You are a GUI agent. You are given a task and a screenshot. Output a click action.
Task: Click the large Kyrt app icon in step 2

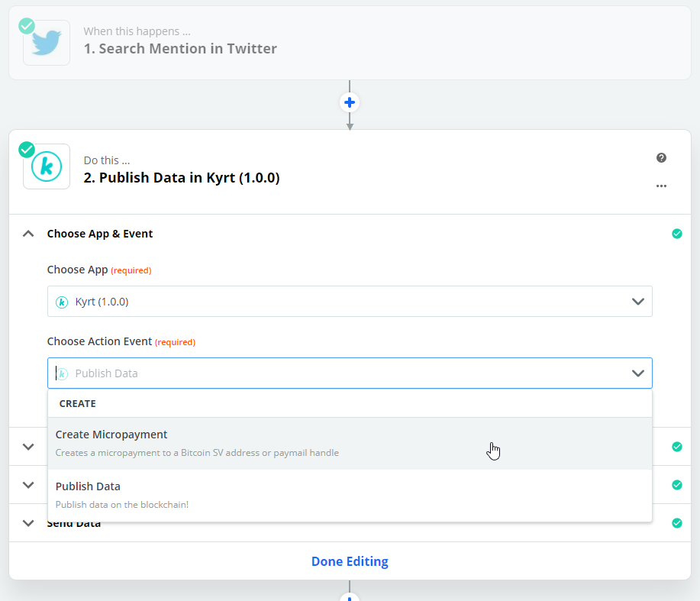47,166
